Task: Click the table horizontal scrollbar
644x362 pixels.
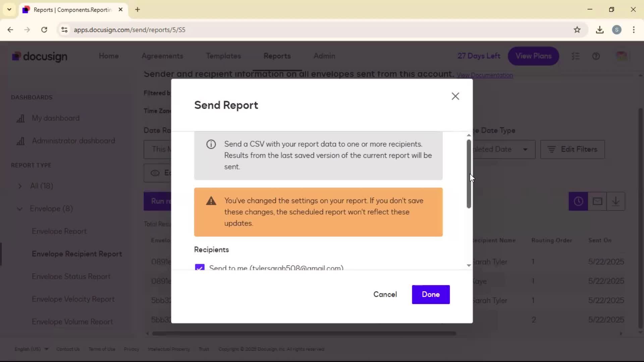Action: 304,334
